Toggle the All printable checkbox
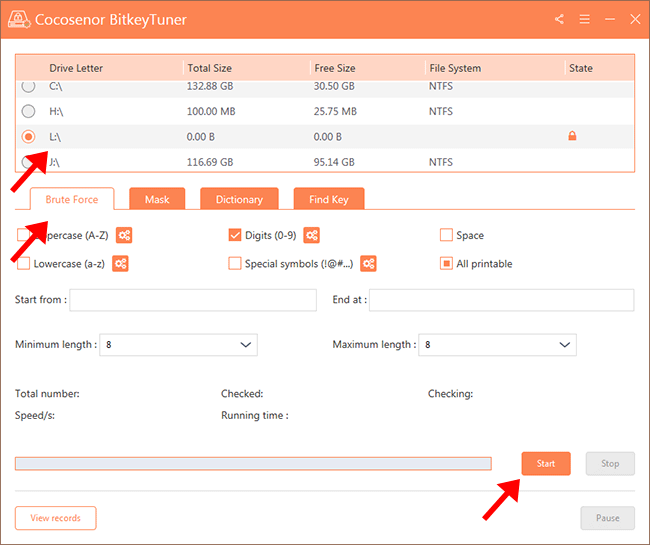 (x=446, y=264)
